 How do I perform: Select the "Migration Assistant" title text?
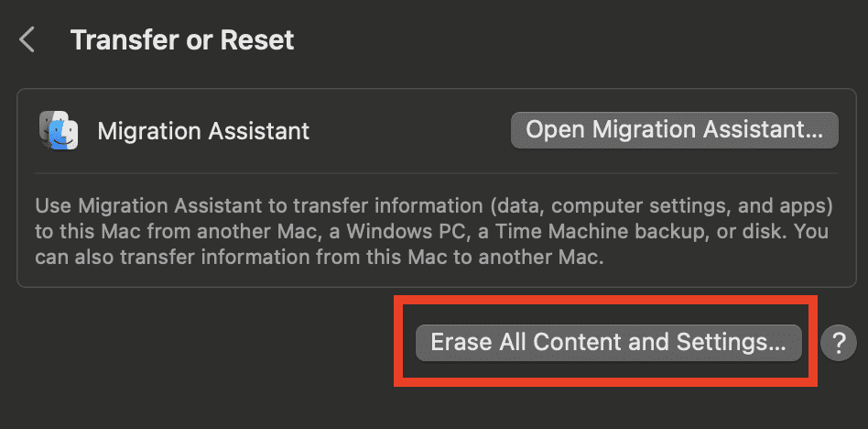(x=203, y=131)
